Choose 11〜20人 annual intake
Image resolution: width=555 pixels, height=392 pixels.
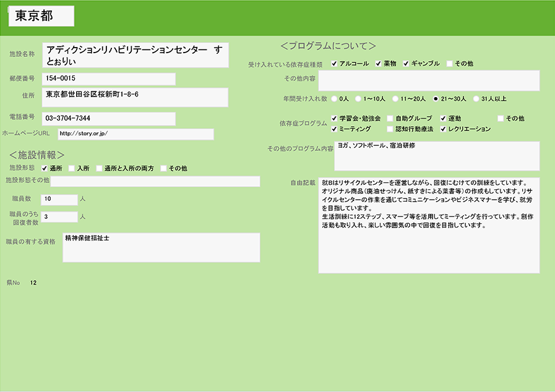pyautogui.click(x=395, y=98)
